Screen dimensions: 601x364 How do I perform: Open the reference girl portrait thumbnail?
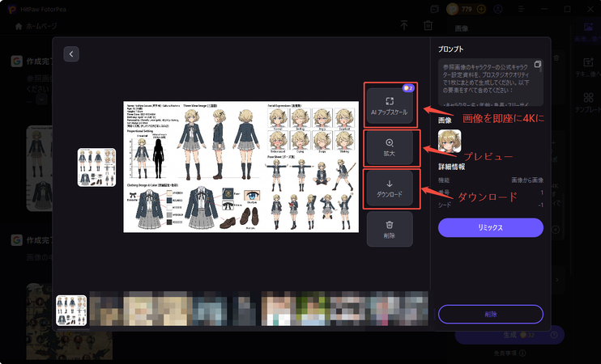(450, 141)
